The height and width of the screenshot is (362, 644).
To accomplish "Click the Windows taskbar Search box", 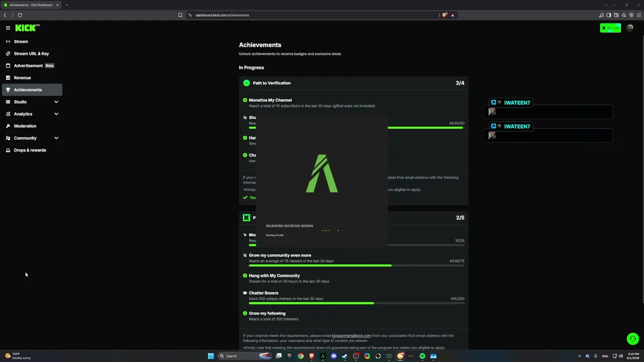I will (x=245, y=356).
